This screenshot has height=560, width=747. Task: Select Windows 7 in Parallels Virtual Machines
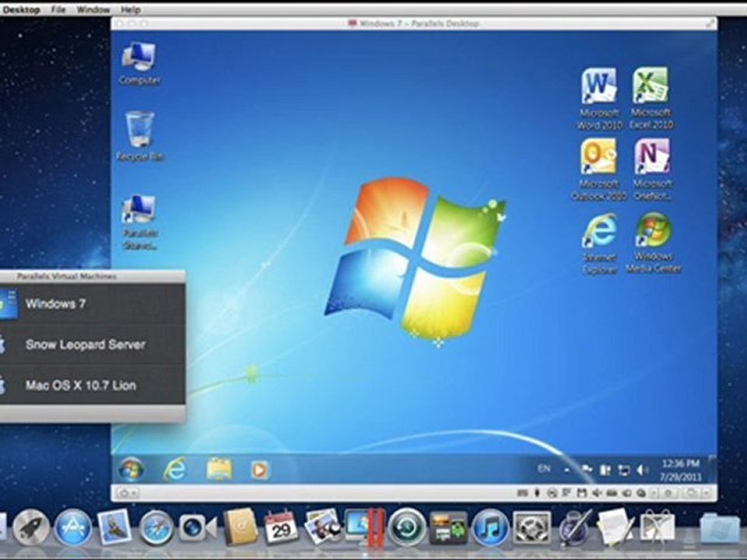coord(93,304)
